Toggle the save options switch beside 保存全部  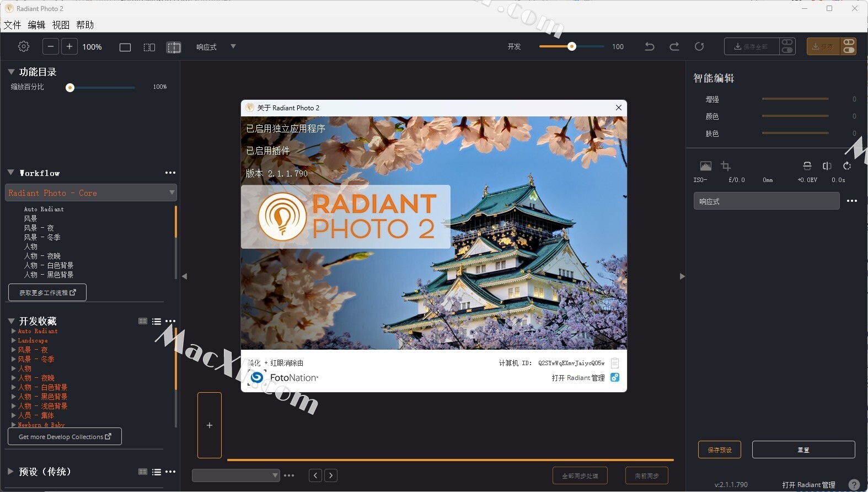coord(787,47)
